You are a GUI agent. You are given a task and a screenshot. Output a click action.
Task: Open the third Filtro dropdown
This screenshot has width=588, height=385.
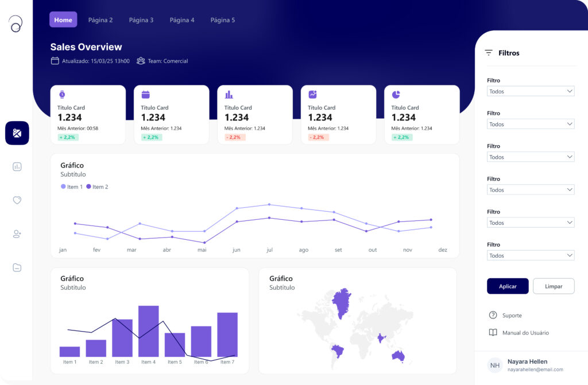(x=530, y=157)
